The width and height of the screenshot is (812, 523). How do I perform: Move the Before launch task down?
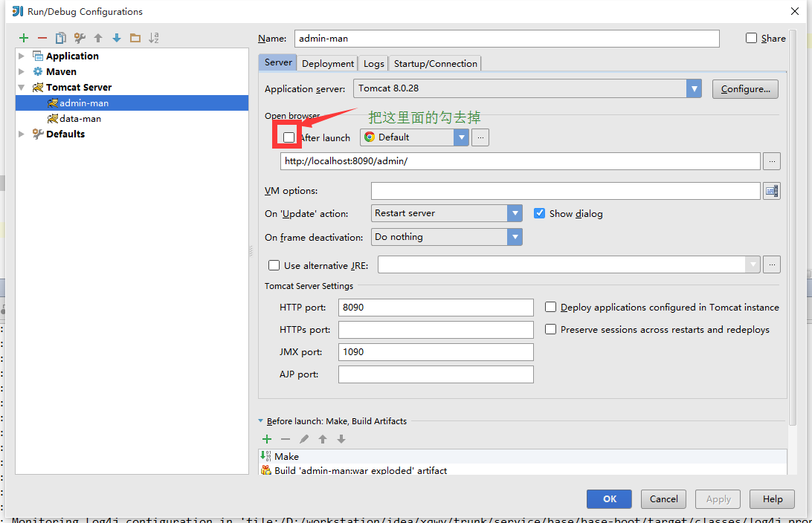[x=341, y=439]
